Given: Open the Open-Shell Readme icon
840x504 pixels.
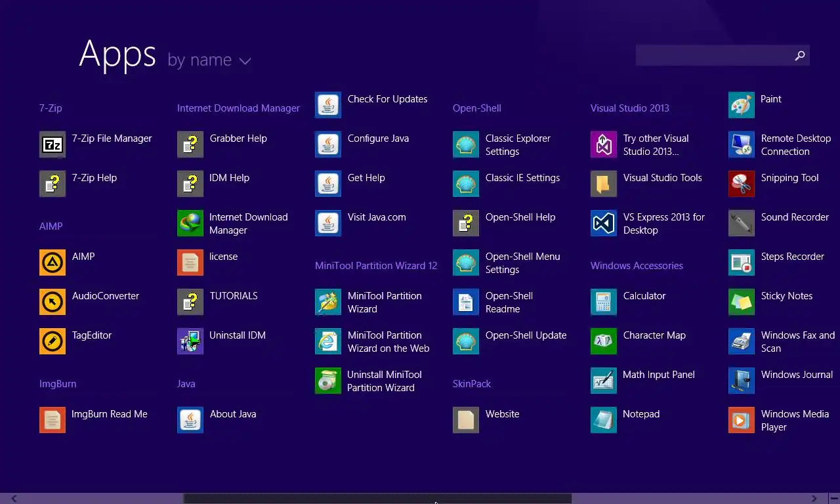Looking at the screenshot, I should 466,302.
